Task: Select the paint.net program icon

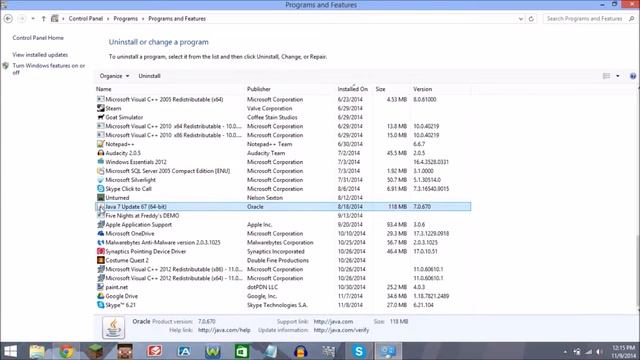Action: 100,287
